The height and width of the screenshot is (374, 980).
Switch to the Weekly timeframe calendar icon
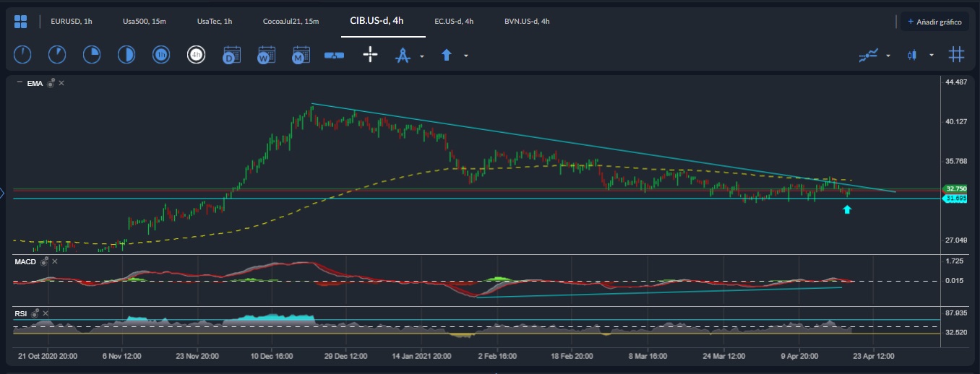266,55
